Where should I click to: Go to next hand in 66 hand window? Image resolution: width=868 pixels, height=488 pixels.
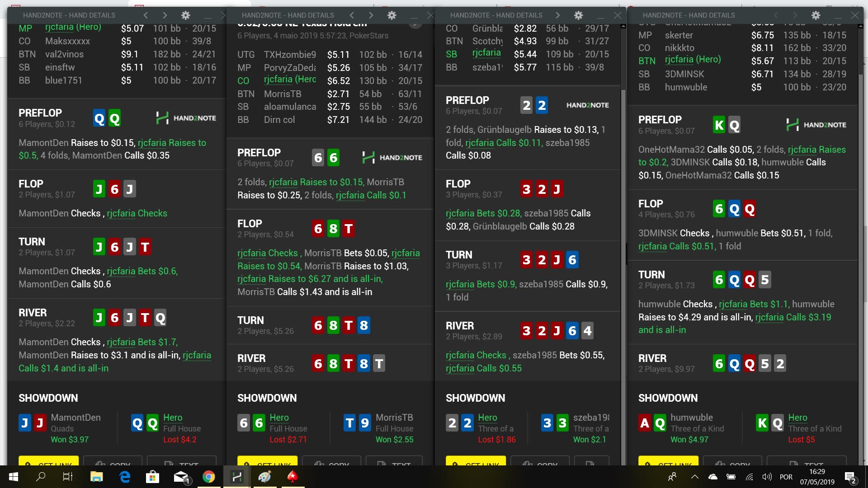[x=371, y=15]
